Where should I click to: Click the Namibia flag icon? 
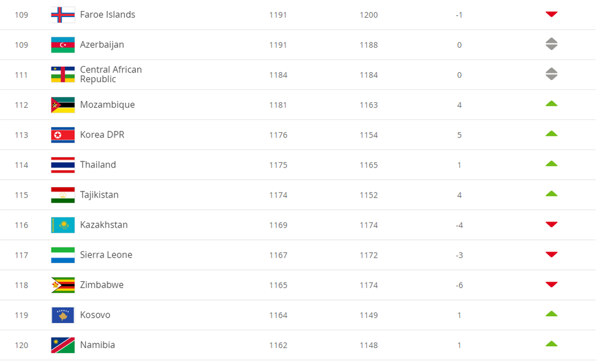point(62,345)
